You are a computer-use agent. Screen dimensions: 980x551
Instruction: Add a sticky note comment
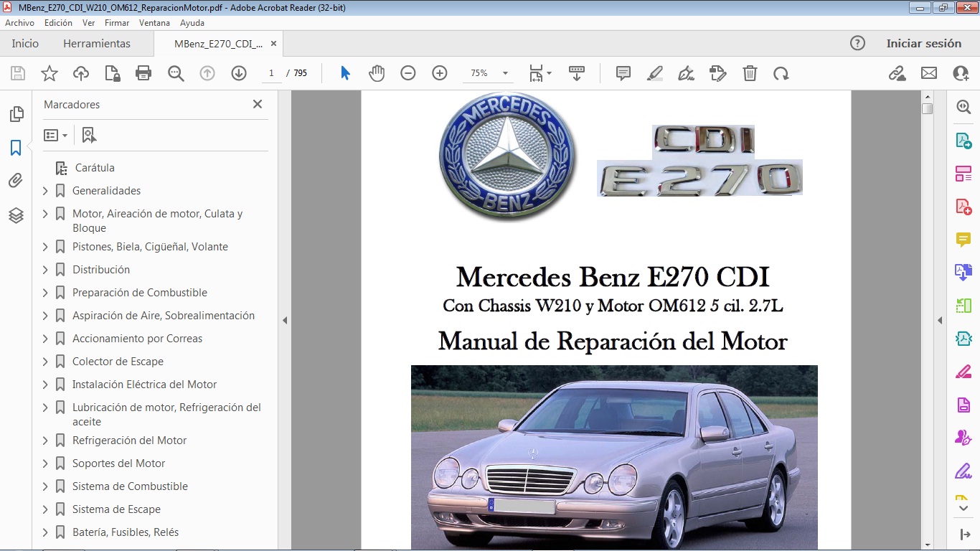point(623,73)
